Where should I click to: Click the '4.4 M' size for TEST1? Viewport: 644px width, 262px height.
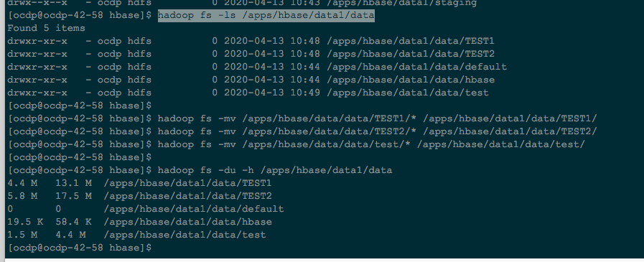(22, 183)
